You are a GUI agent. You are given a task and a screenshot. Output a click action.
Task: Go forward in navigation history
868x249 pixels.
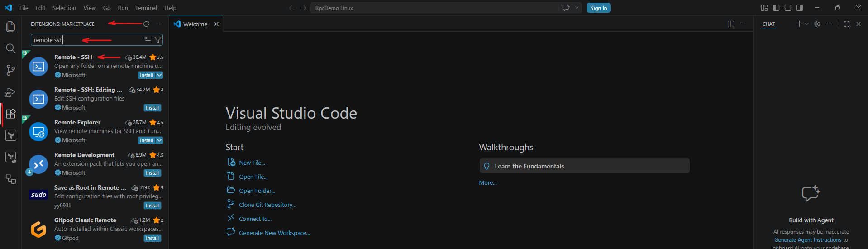[304, 8]
